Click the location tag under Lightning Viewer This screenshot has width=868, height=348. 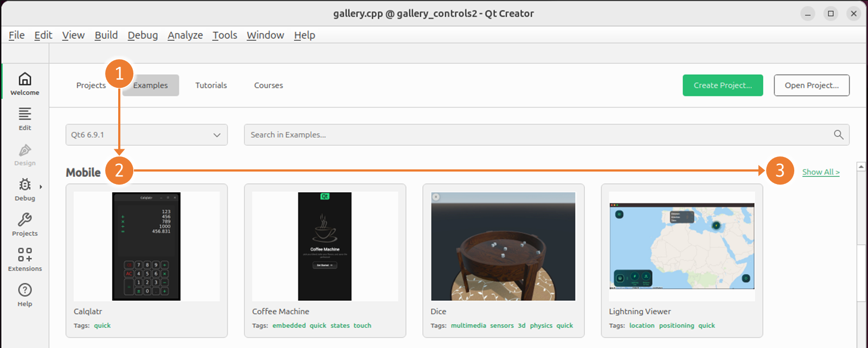(x=642, y=326)
